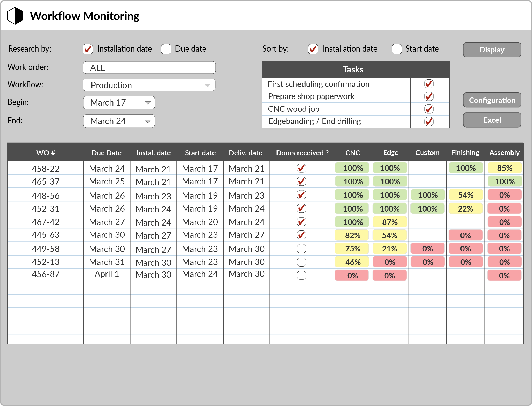Open the Workflow Production dropdown

click(x=149, y=85)
